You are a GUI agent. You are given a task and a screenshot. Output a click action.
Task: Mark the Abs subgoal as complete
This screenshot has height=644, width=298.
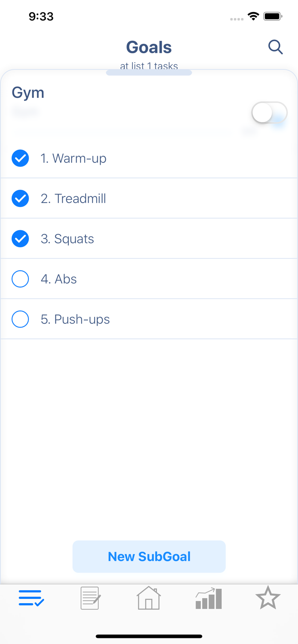(x=20, y=279)
